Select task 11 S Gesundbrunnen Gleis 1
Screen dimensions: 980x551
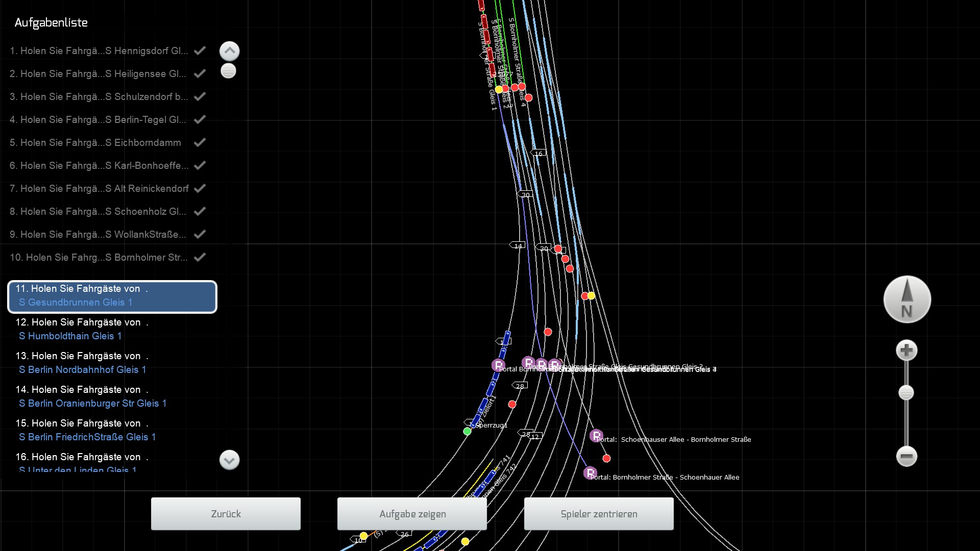112,296
